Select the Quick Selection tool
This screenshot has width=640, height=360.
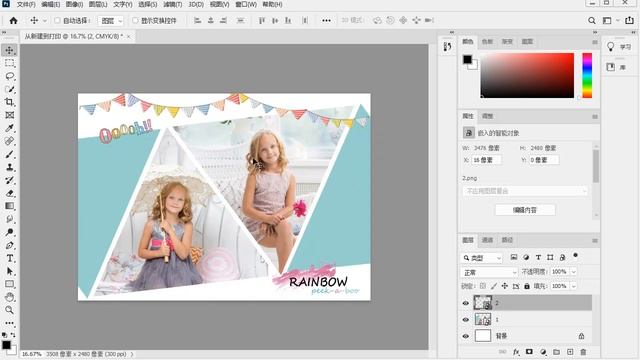(x=9, y=89)
